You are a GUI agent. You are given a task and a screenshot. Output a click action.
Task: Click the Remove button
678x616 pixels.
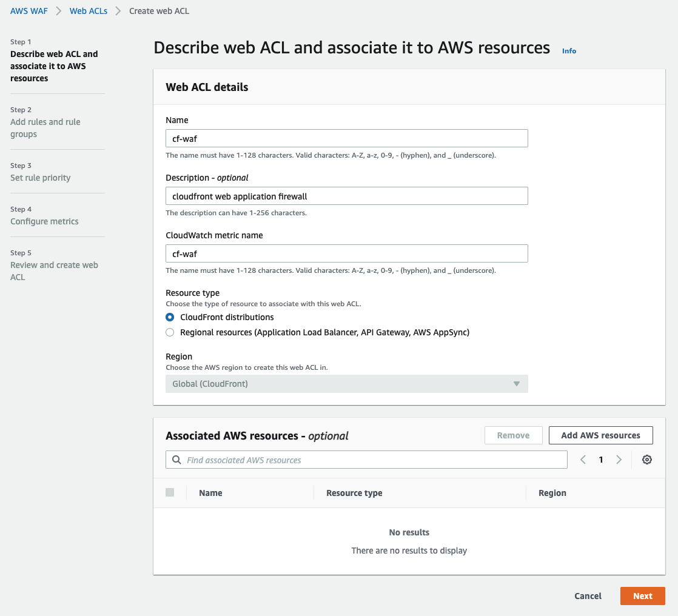point(513,435)
